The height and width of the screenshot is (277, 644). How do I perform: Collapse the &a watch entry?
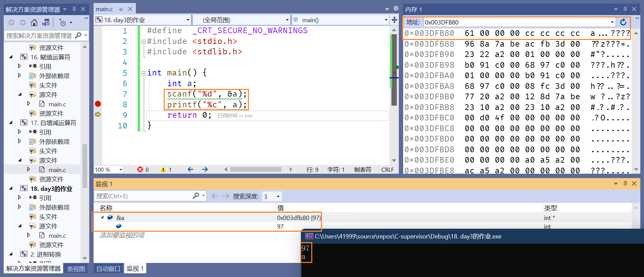coord(102,217)
